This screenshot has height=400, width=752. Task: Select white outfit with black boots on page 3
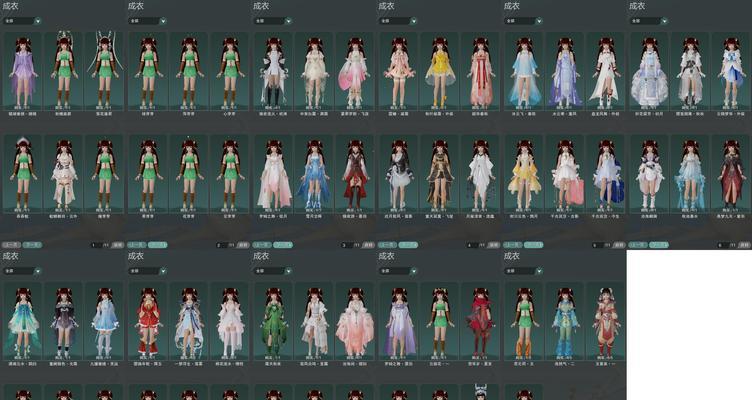point(273,71)
